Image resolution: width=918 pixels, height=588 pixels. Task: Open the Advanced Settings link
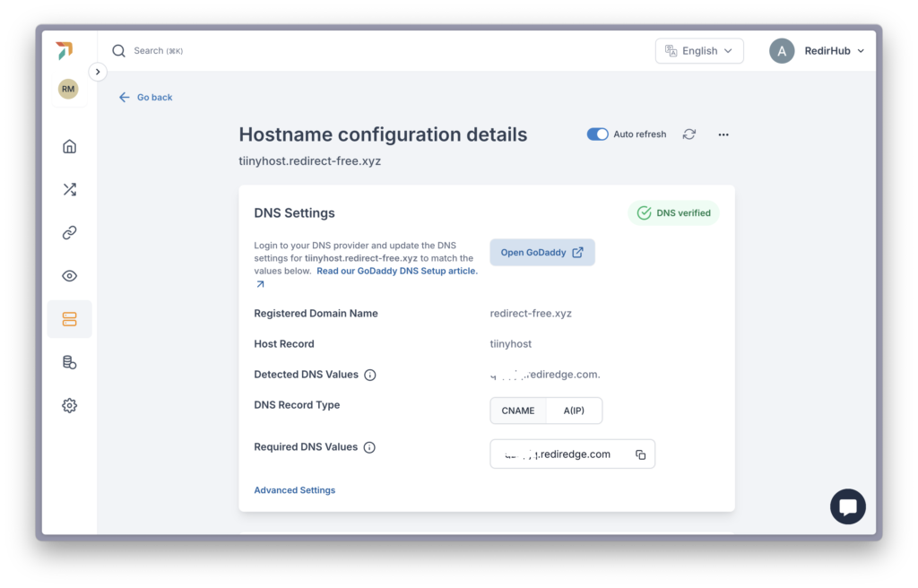tap(294, 490)
